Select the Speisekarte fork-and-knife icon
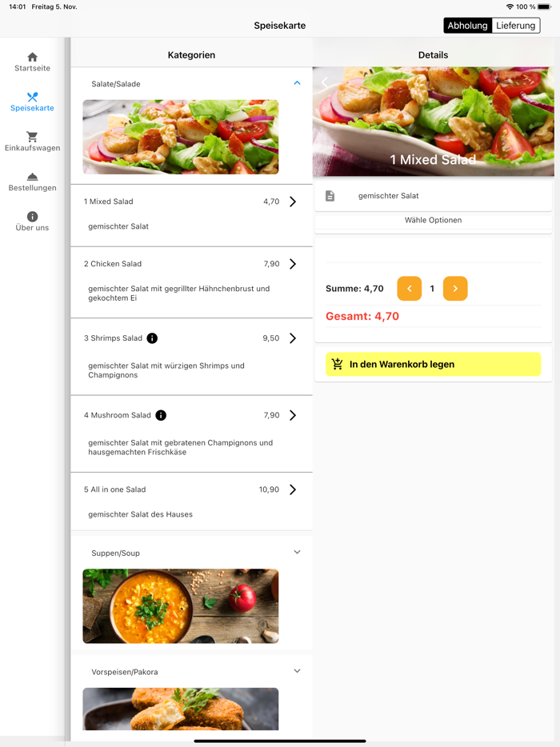The width and height of the screenshot is (560, 747). (x=32, y=98)
